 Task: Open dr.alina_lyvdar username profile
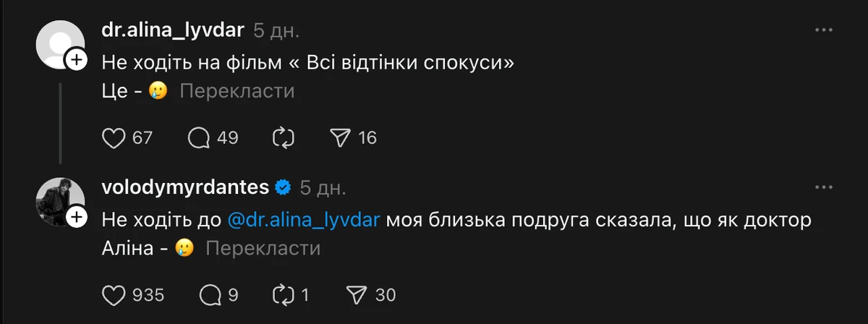173,30
